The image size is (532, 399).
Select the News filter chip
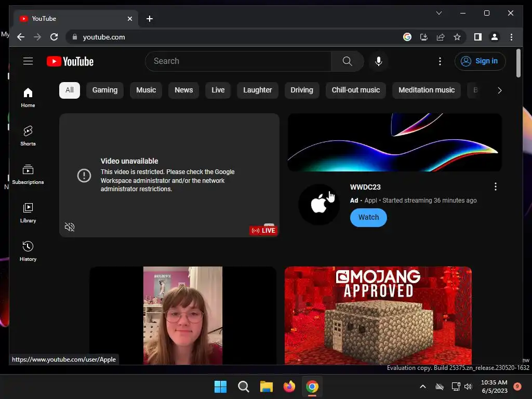183,90
